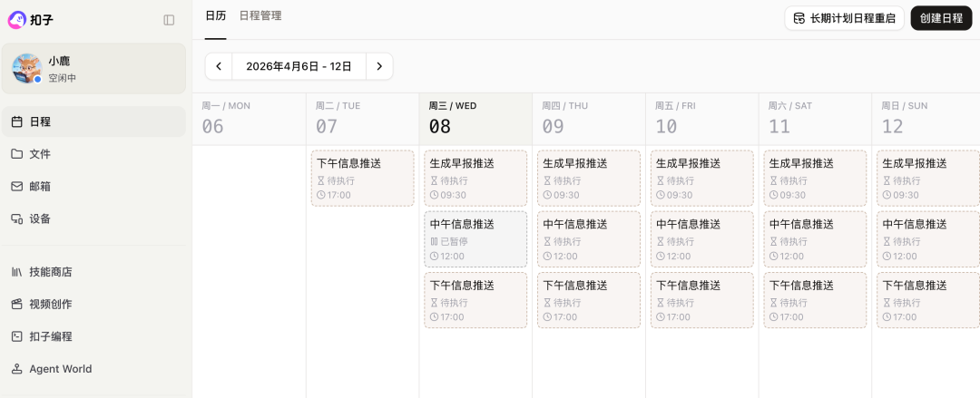This screenshot has height=398, width=980.
Task: Open the 设备 devices icon
Action: pos(17,219)
